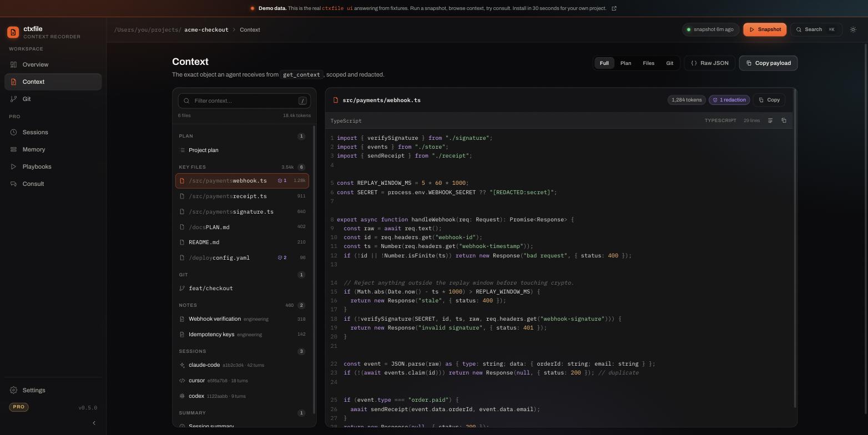Open Git in the workspace sidebar
Screen dimensions: 868x435
pos(53,99)
